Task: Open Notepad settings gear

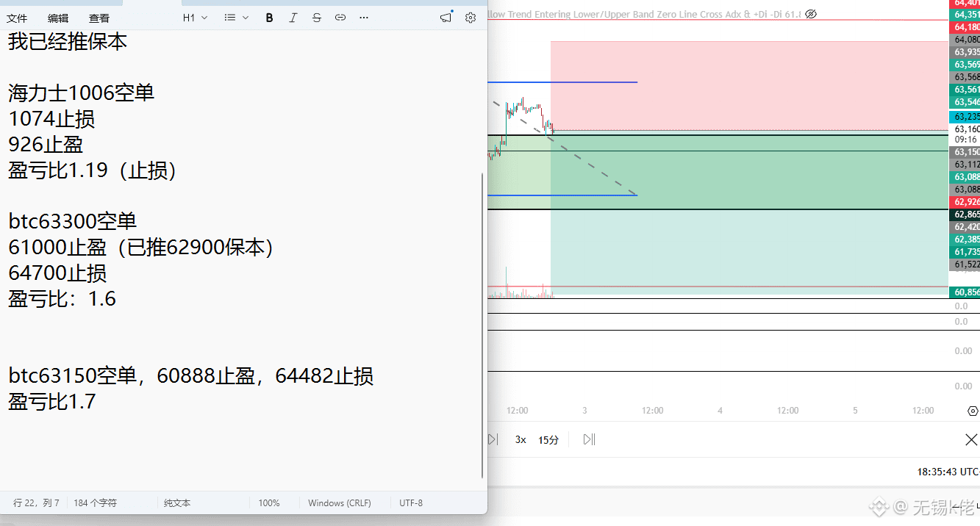Action: point(471,18)
